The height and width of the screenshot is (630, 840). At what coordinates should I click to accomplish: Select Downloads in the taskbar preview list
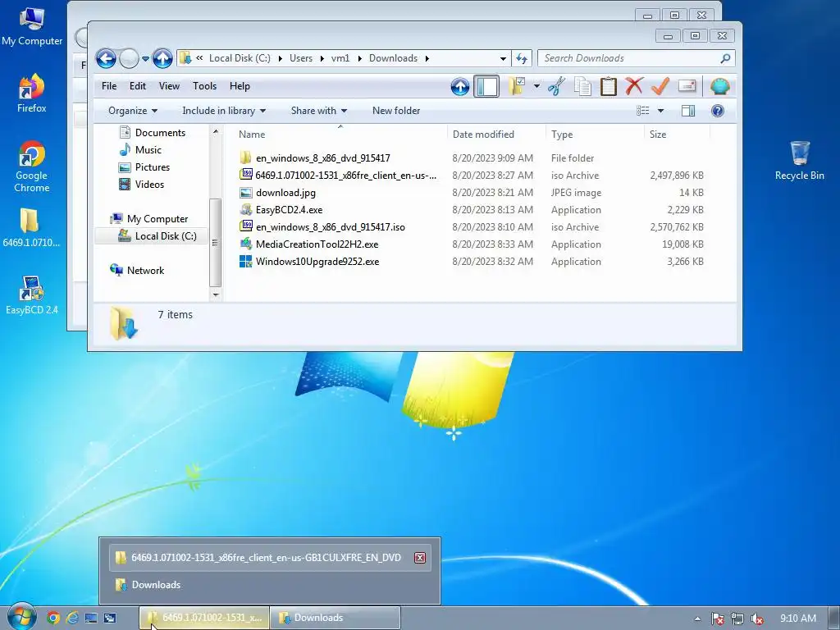click(x=270, y=584)
